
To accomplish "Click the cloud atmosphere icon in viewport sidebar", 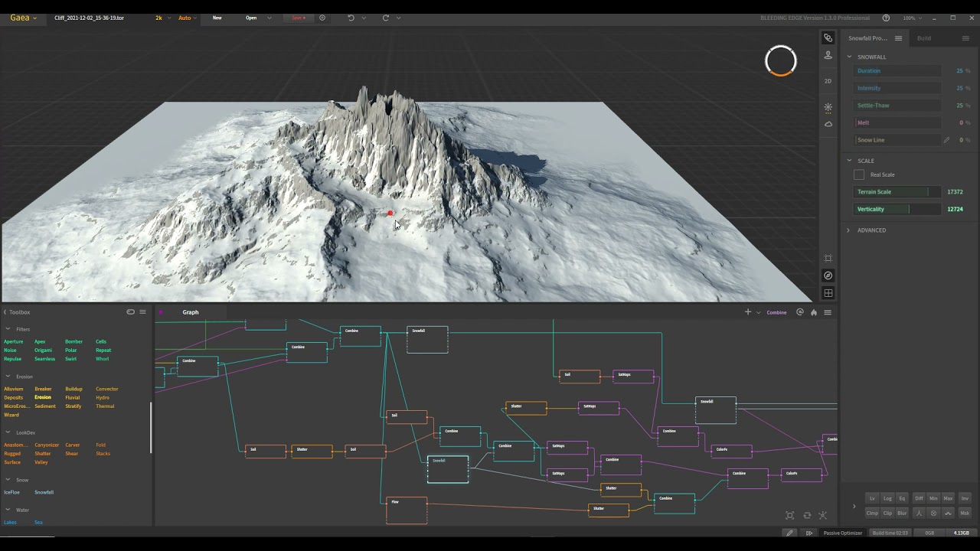I will point(828,124).
